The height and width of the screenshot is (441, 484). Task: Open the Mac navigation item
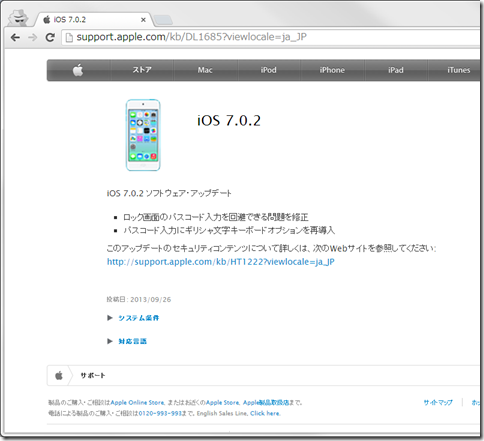point(205,70)
